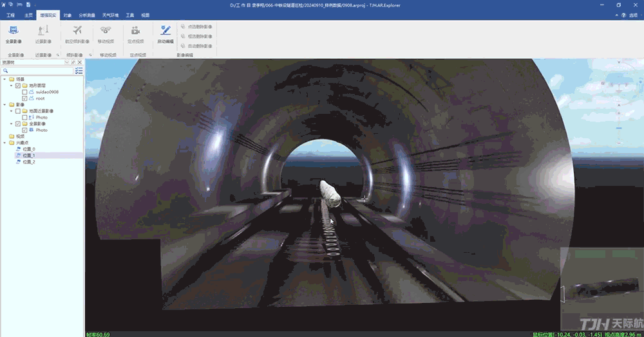
Task: Open the 定点视频 fixed camera icon
Action: tap(135, 32)
